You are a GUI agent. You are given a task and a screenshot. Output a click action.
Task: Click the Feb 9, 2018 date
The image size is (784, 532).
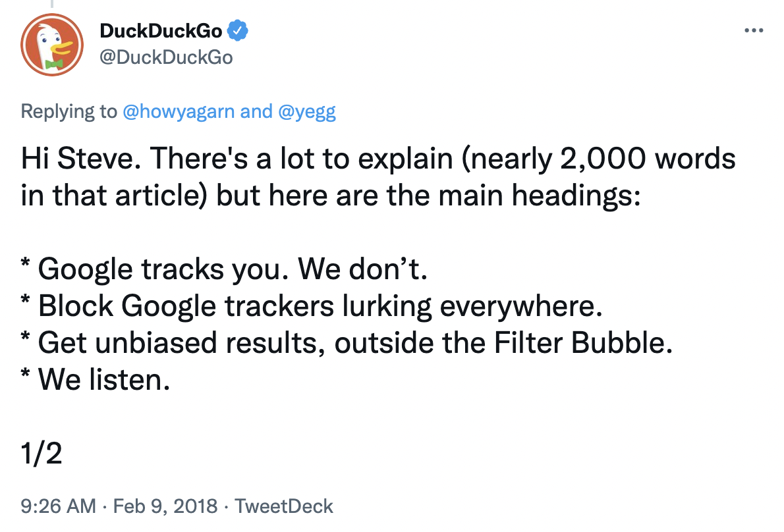pos(165,506)
